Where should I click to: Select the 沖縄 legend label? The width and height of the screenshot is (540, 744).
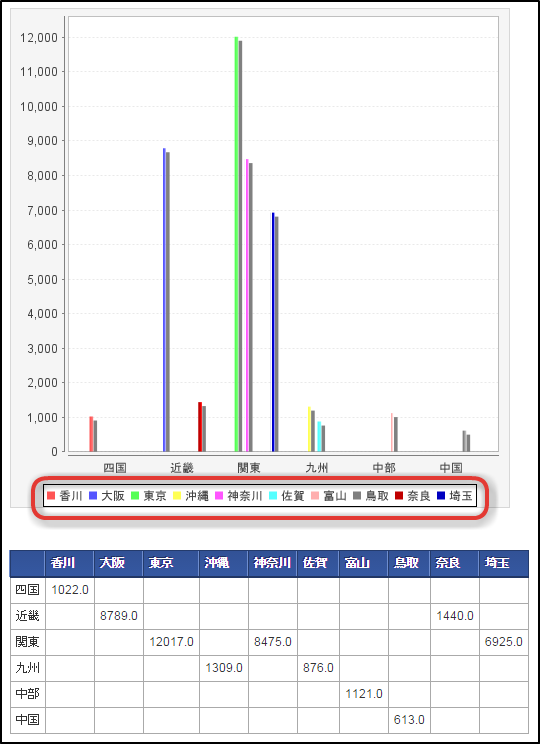coord(197,496)
